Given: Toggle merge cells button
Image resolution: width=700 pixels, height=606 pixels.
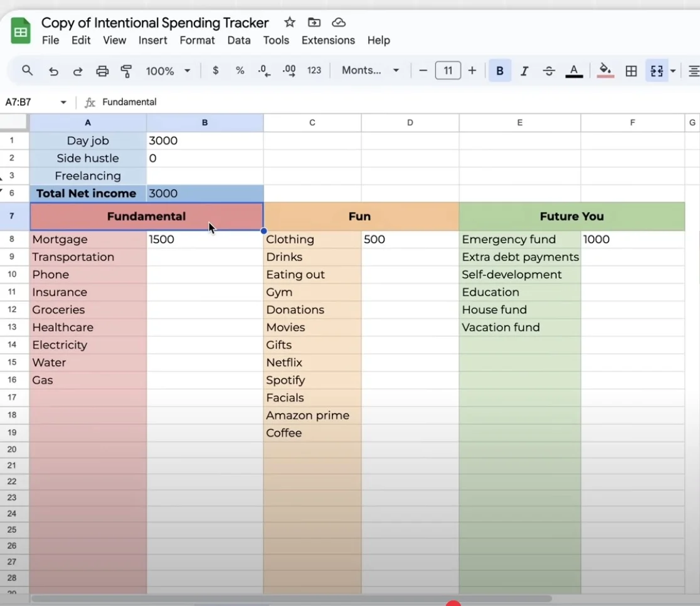Looking at the screenshot, I should 657,70.
